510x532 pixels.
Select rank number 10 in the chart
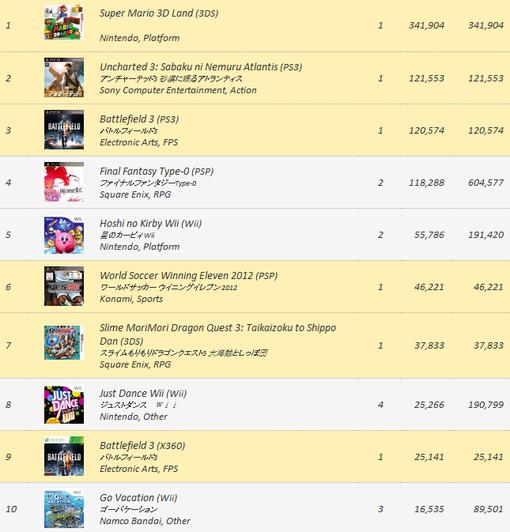[x=11, y=509]
